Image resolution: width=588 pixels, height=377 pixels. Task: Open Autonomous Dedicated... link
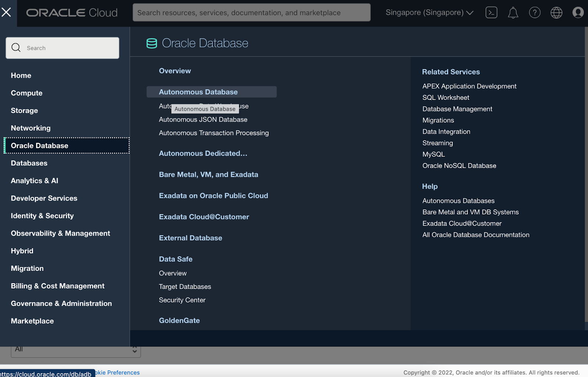click(203, 153)
